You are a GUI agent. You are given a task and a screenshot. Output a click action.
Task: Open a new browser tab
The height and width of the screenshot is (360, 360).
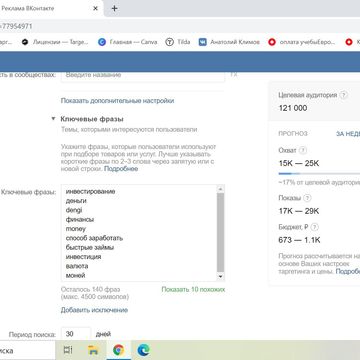coord(114,8)
